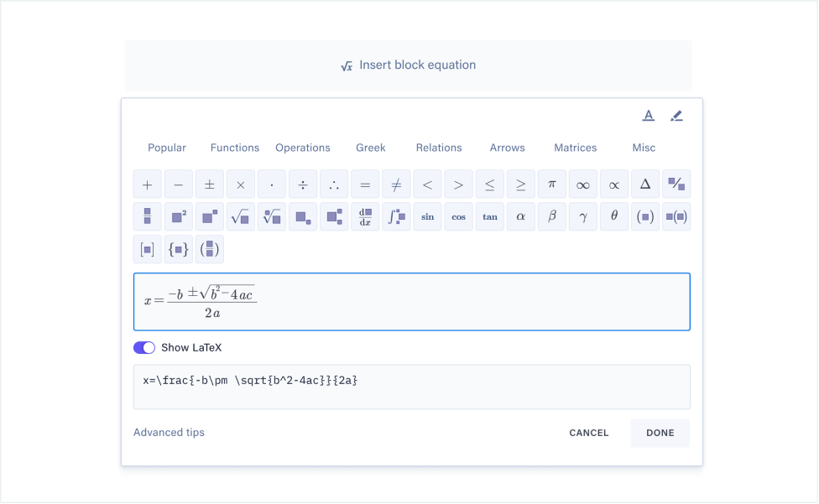The height and width of the screenshot is (504, 819).
Task: Open the Advanced tips link
Action: (x=168, y=433)
